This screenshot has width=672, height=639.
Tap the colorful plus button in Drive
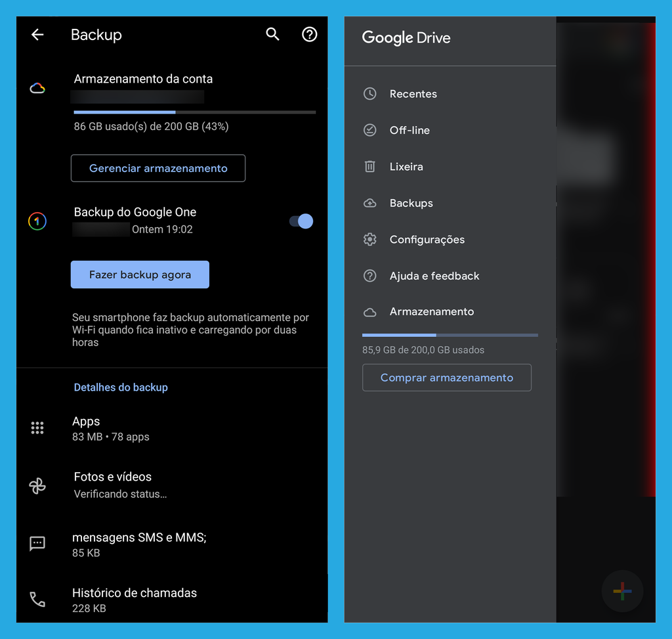pyautogui.click(x=622, y=591)
